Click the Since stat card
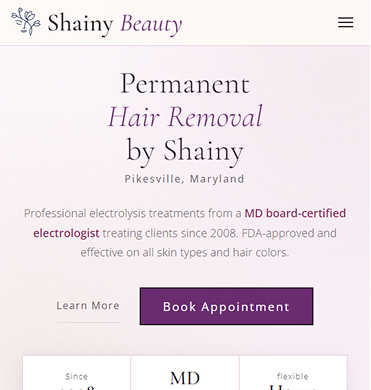Viewport: 371px width, 390px height. coord(77,373)
